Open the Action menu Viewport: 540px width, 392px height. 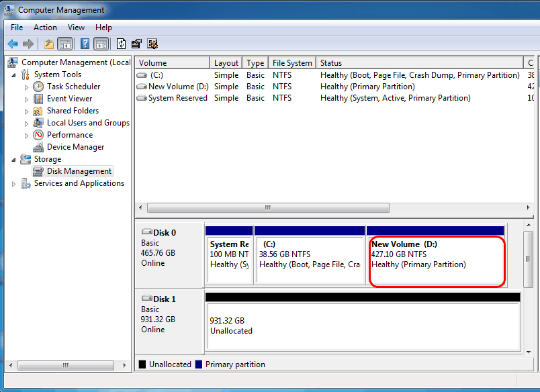point(45,28)
